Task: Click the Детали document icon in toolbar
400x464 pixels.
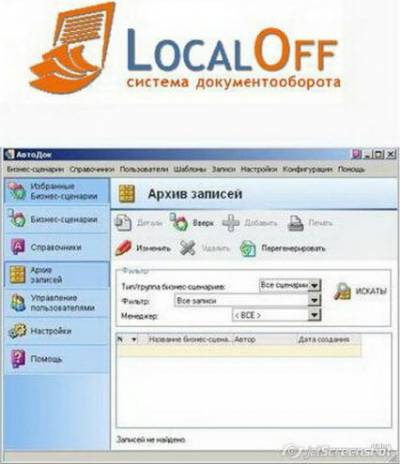Action: click(123, 223)
